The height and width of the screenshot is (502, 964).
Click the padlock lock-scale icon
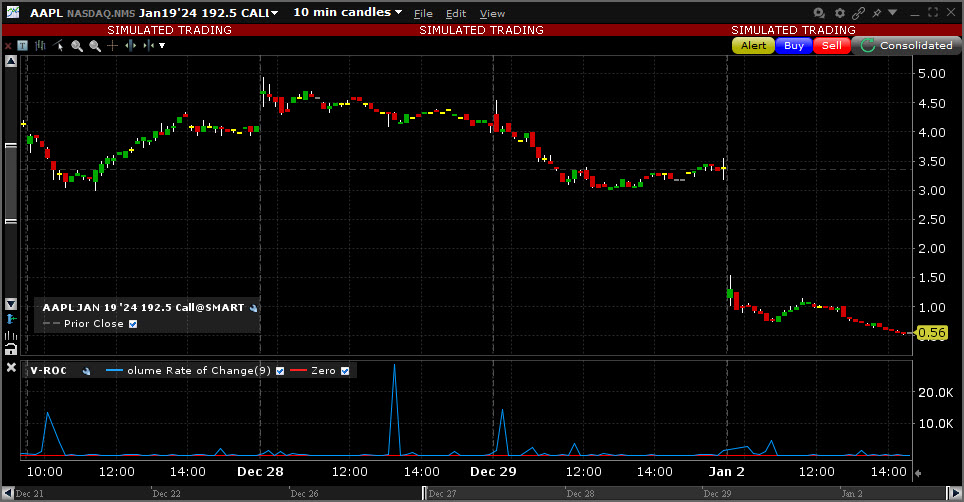pos(11,350)
